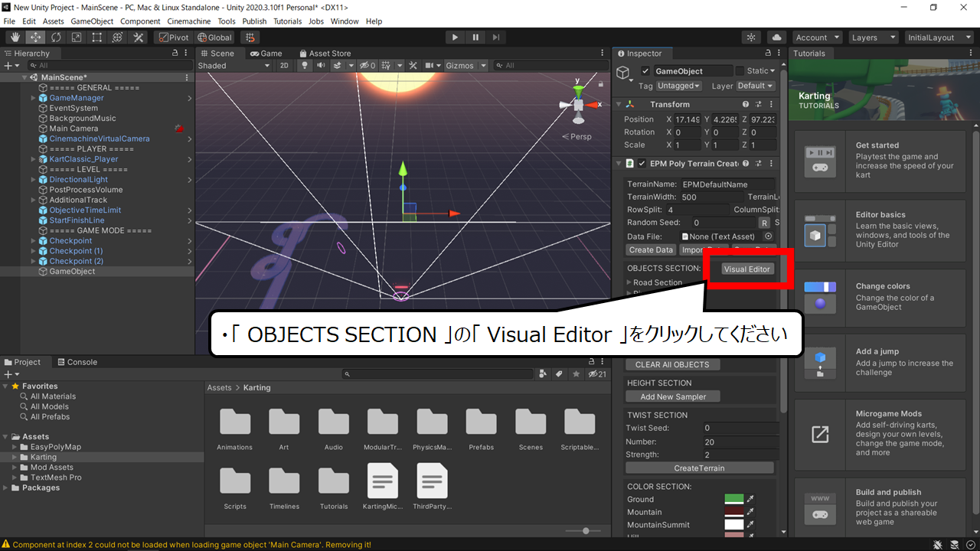Click the Twist Seed field
Viewport: 980px width, 551px height.
[740, 429]
